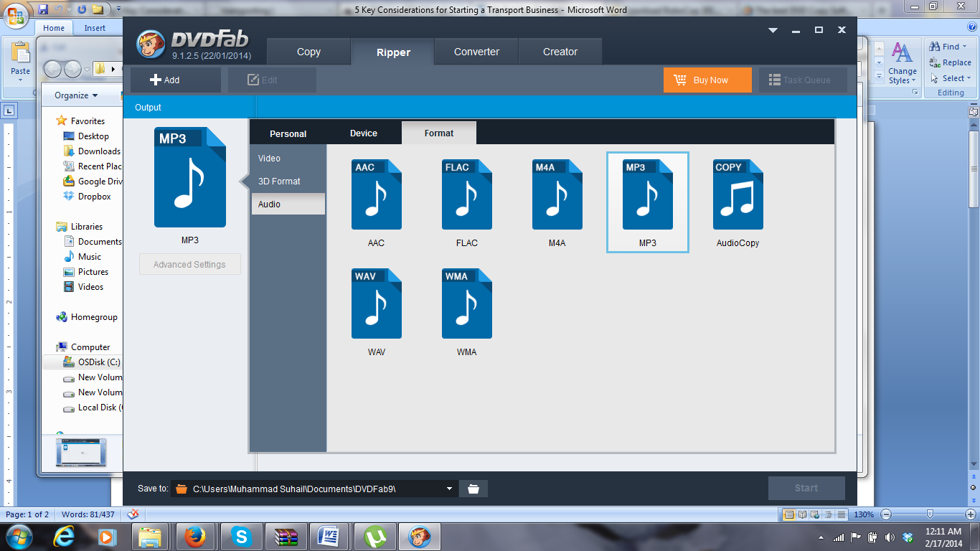Open the Select dropdown in Word
Viewport: 980px width, 551px height.
click(x=951, y=78)
